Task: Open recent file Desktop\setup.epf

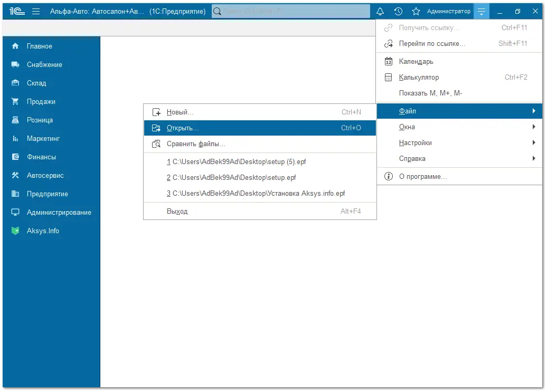Action: [260, 177]
